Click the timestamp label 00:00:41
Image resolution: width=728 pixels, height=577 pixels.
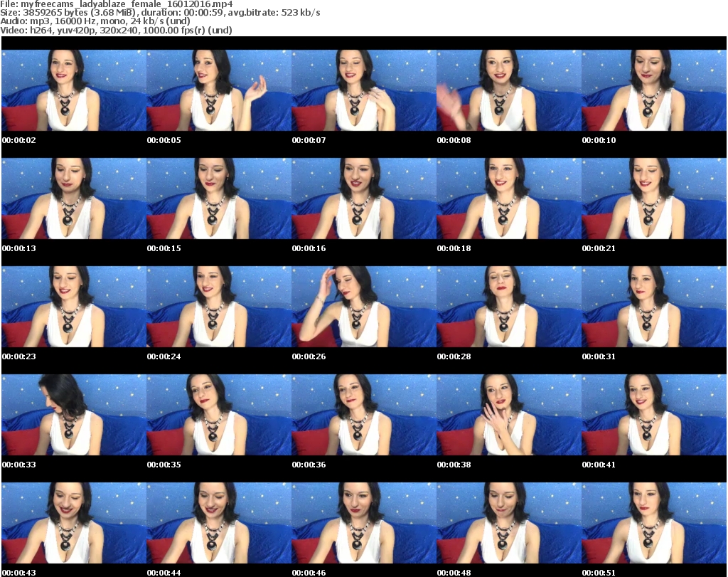tap(599, 465)
